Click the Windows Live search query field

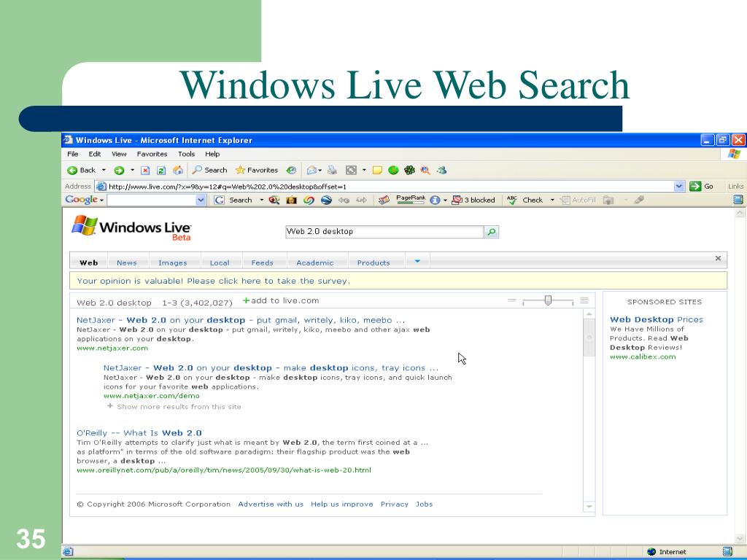384,232
